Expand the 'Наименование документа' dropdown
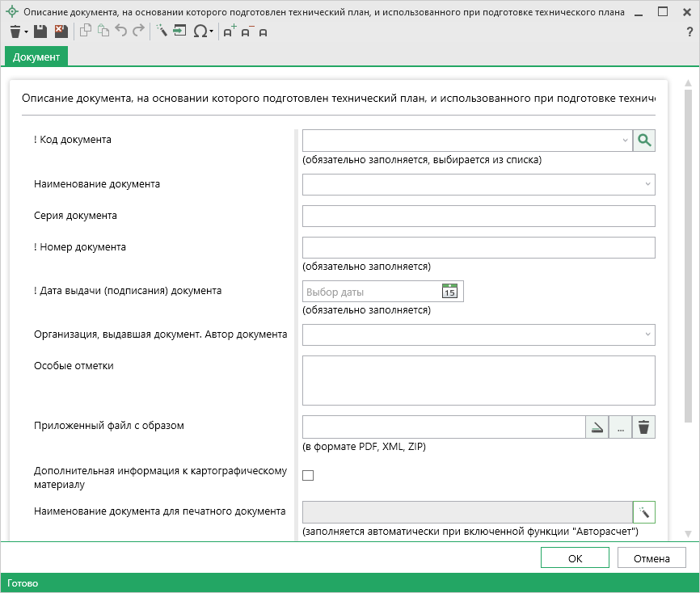 pyautogui.click(x=647, y=185)
